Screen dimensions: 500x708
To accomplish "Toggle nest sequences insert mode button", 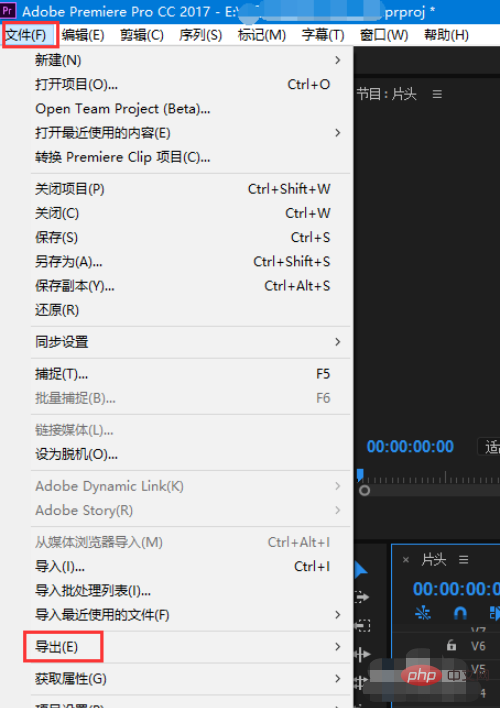I will click(423, 613).
